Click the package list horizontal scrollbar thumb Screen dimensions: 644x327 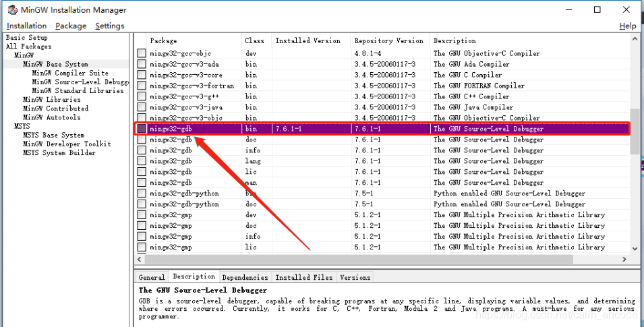pos(359,259)
